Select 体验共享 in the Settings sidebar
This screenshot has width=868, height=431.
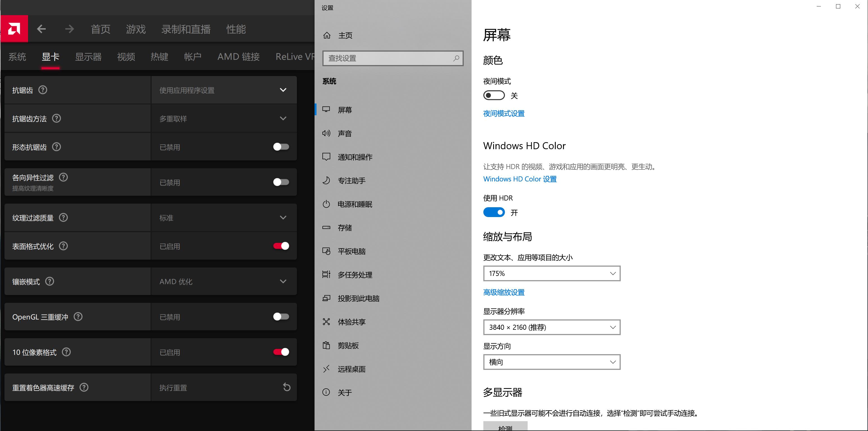(352, 322)
